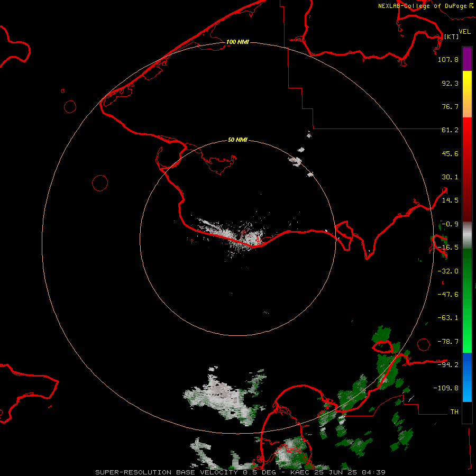The height and width of the screenshot is (476, 476).
Task: Click the green segment of velocity scale
Action: tap(467, 300)
